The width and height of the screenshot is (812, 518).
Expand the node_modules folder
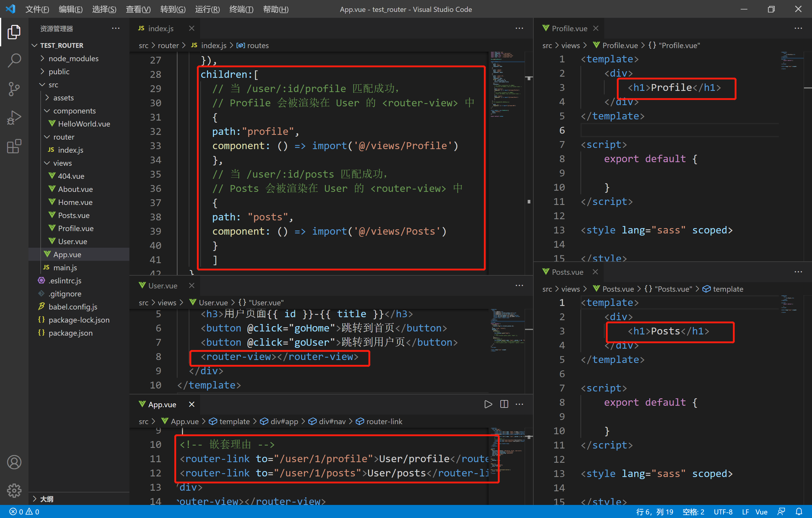pyautogui.click(x=73, y=59)
